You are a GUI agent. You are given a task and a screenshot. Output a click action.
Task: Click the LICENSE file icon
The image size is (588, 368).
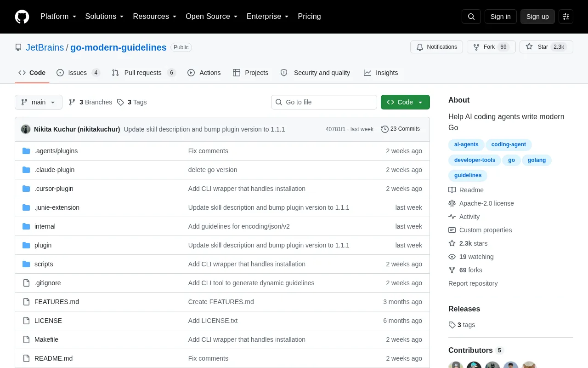(x=26, y=321)
